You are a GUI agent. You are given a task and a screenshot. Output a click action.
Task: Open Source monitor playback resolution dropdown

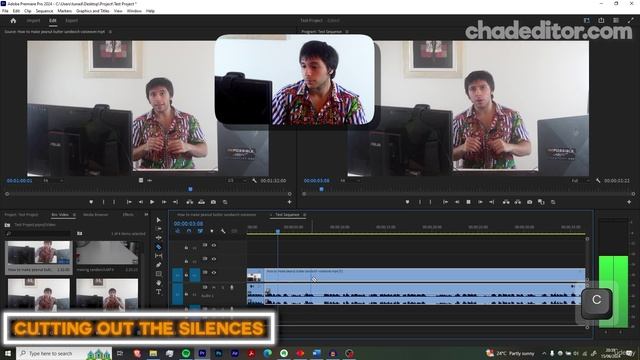click(238, 180)
